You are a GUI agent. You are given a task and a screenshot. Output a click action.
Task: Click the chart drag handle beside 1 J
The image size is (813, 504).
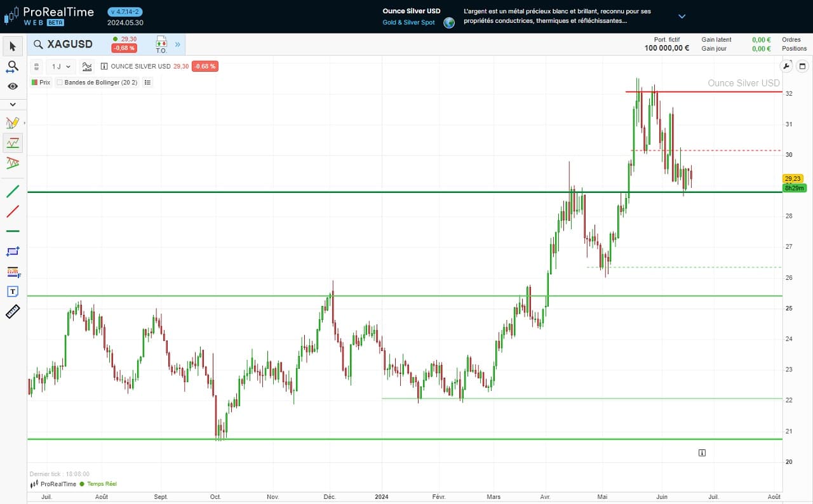point(37,66)
